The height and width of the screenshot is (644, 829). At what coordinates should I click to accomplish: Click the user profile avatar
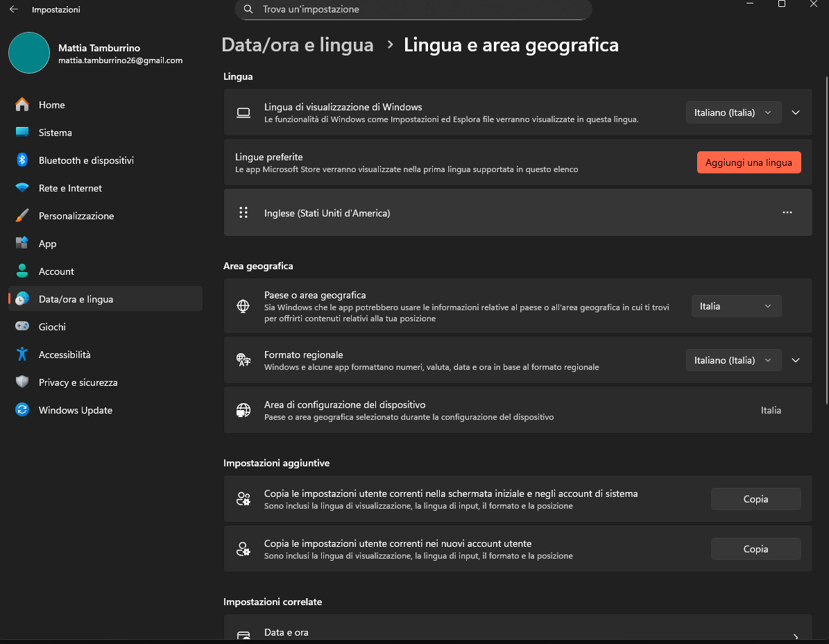click(x=29, y=53)
